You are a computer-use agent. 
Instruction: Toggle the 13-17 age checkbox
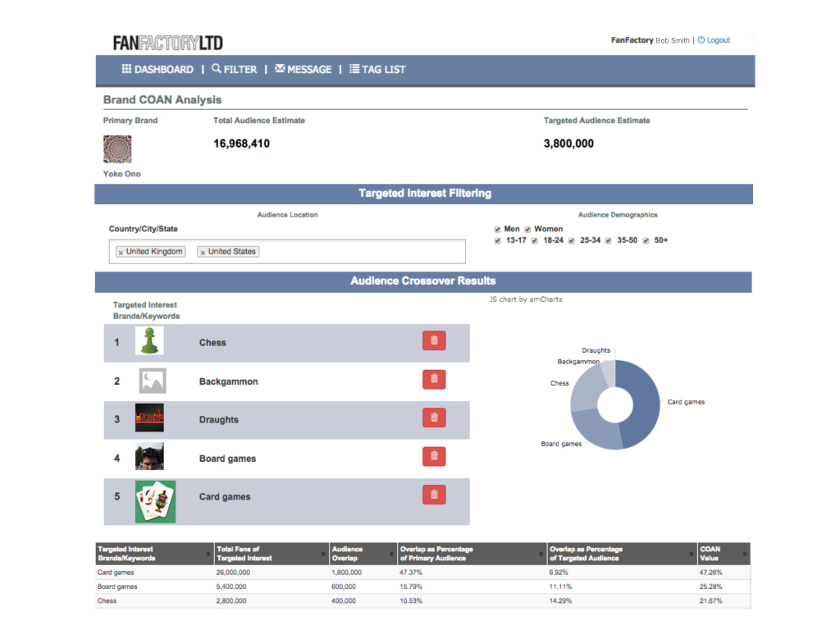click(x=498, y=241)
